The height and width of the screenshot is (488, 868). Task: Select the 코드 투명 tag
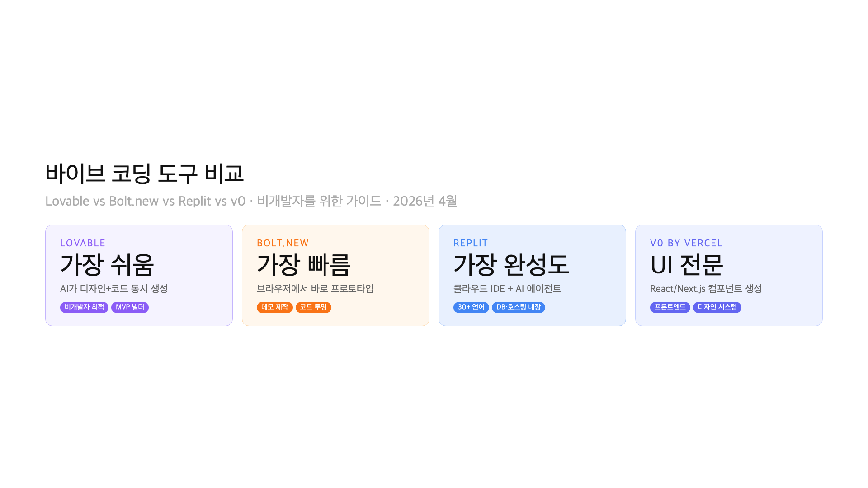pos(313,307)
